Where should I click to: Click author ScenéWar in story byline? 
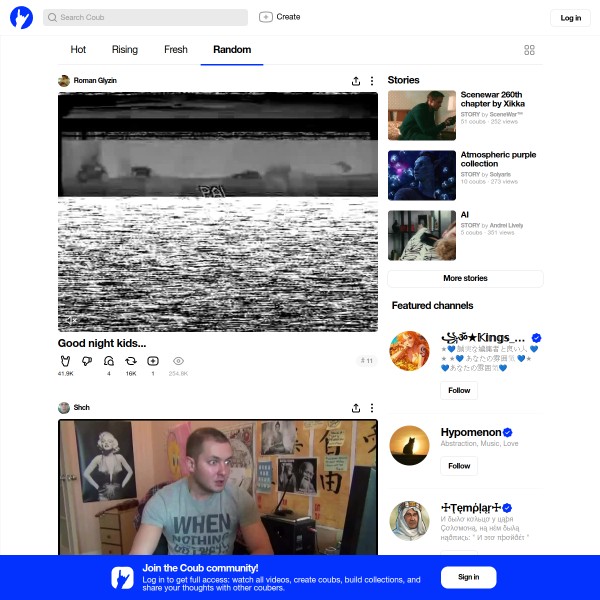[506, 114]
